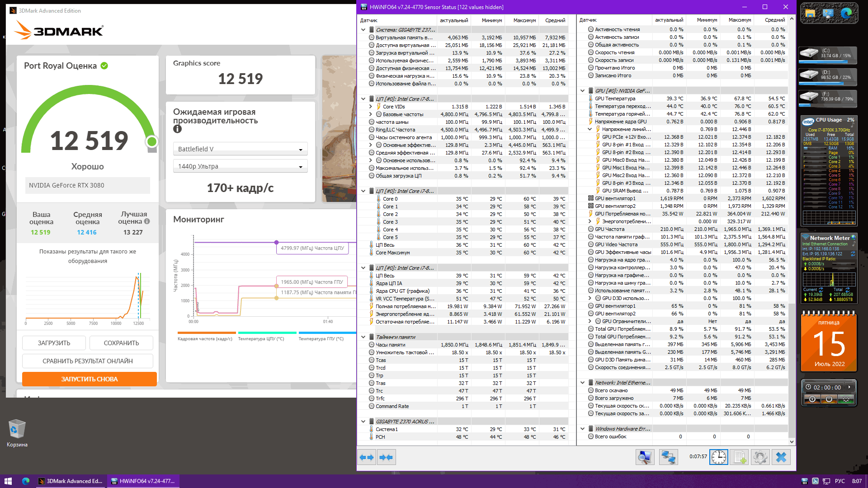Open the 1440p Ультра resolution dropdown
Image resolution: width=868 pixels, height=488 pixels.
pyautogui.click(x=240, y=166)
